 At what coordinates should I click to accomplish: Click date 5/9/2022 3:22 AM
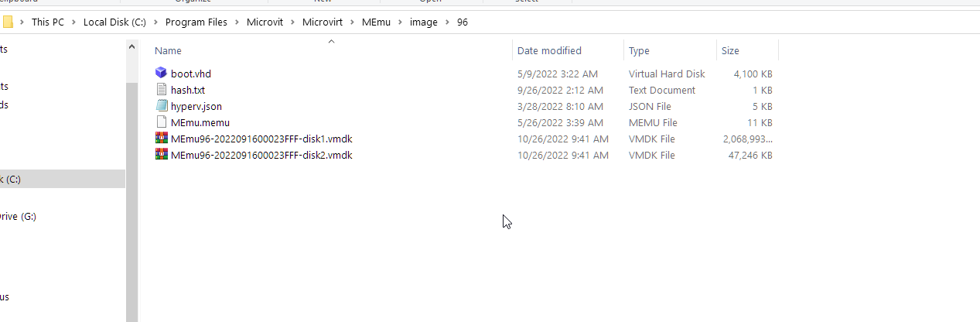558,74
